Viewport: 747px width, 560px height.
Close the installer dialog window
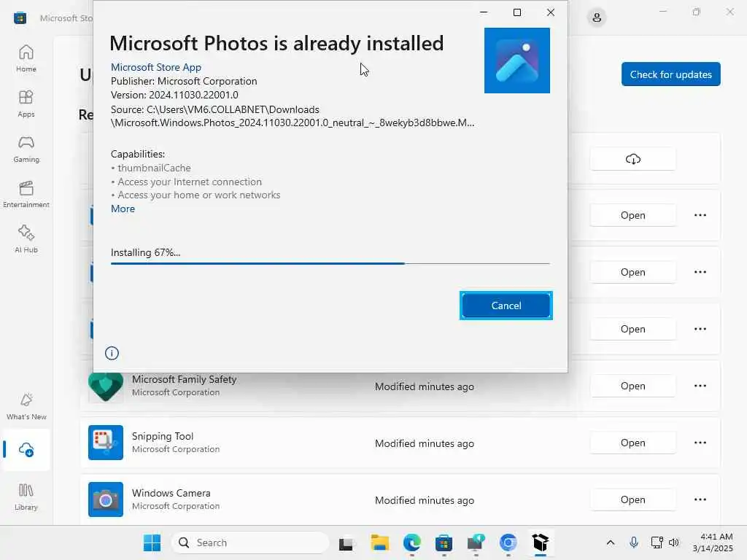click(551, 12)
